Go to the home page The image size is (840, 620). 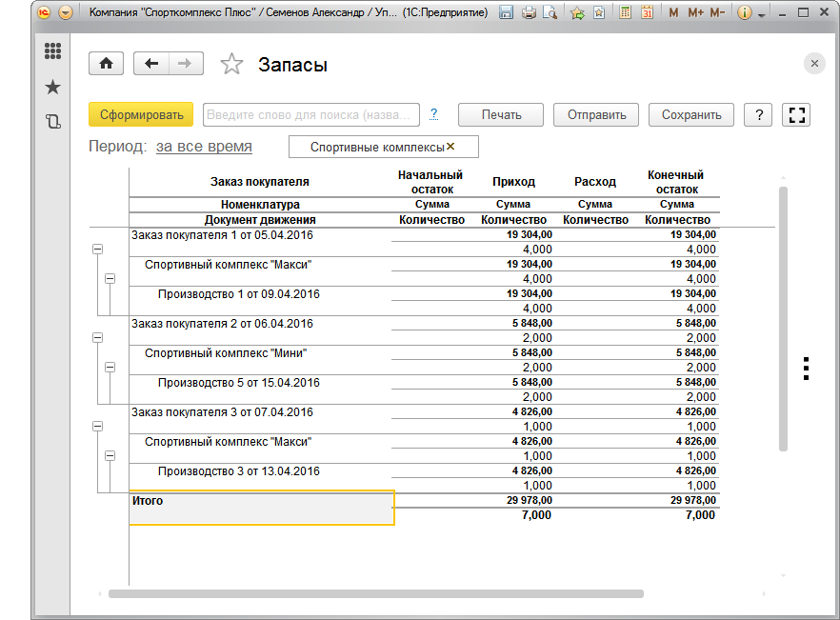pos(107,63)
